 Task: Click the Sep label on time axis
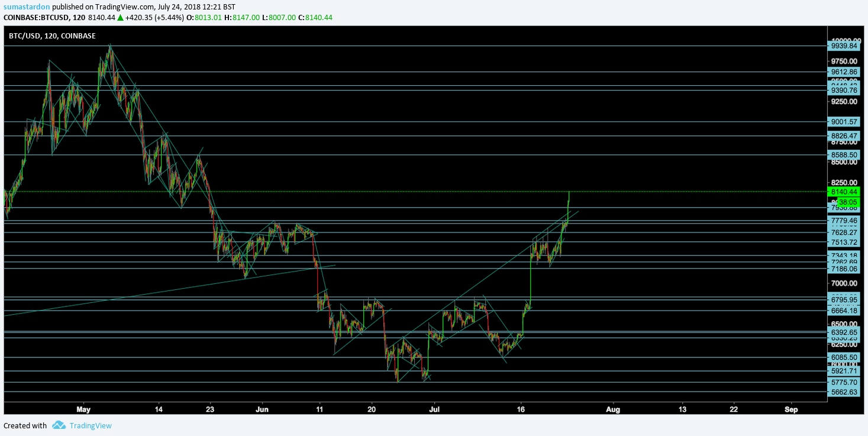tap(792, 409)
